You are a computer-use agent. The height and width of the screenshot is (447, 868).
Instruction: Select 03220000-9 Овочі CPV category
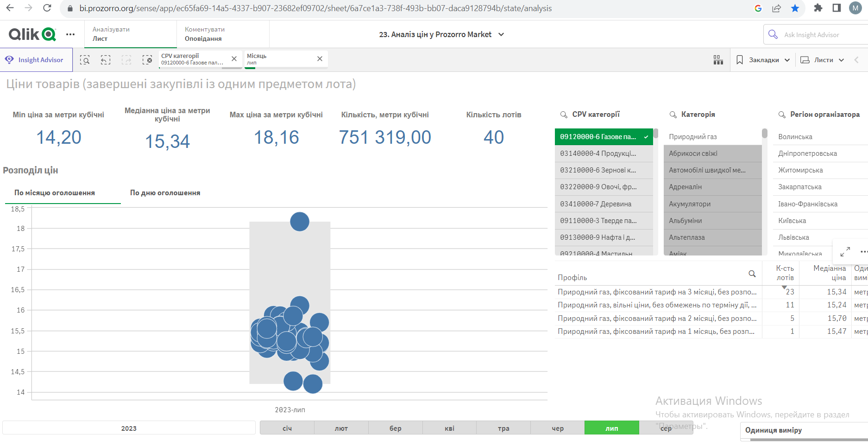[x=604, y=187]
